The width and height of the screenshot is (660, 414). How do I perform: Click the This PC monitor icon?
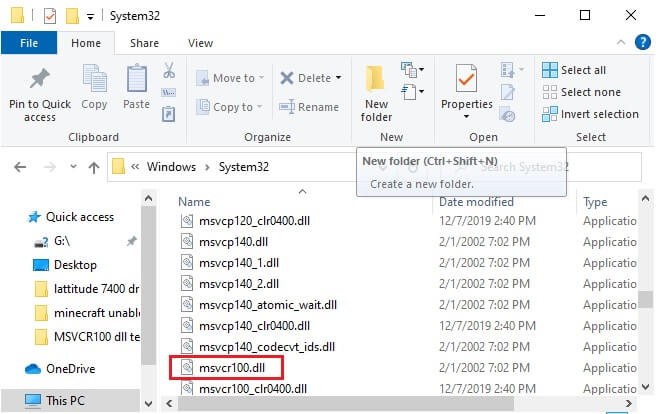pyautogui.click(x=33, y=401)
